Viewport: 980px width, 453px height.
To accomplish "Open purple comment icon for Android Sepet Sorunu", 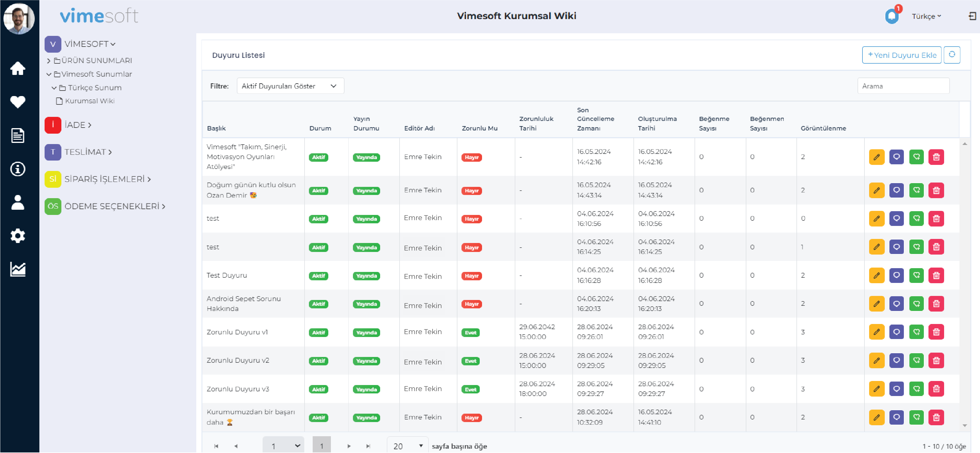I will (896, 304).
